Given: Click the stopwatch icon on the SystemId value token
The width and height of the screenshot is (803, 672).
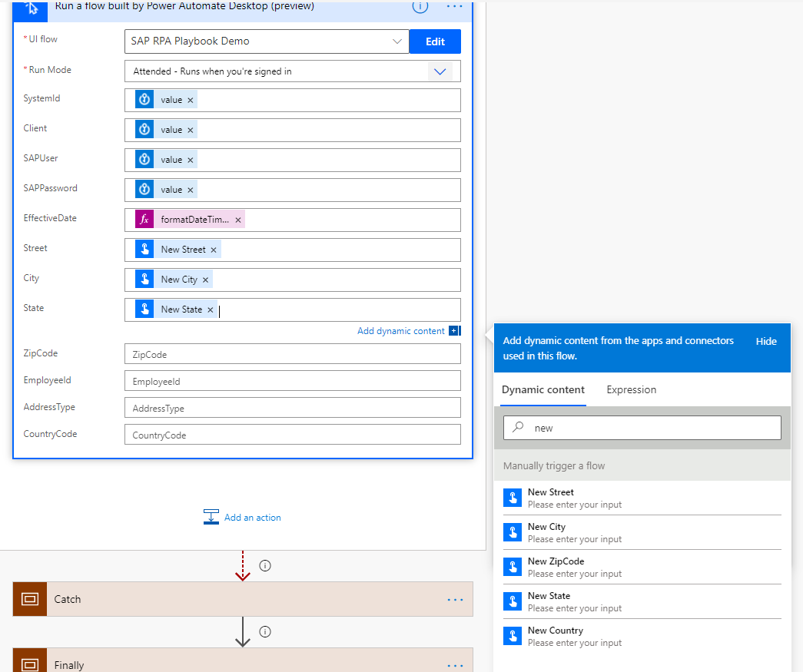Looking at the screenshot, I should pyautogui.click(x=144, y=99).
